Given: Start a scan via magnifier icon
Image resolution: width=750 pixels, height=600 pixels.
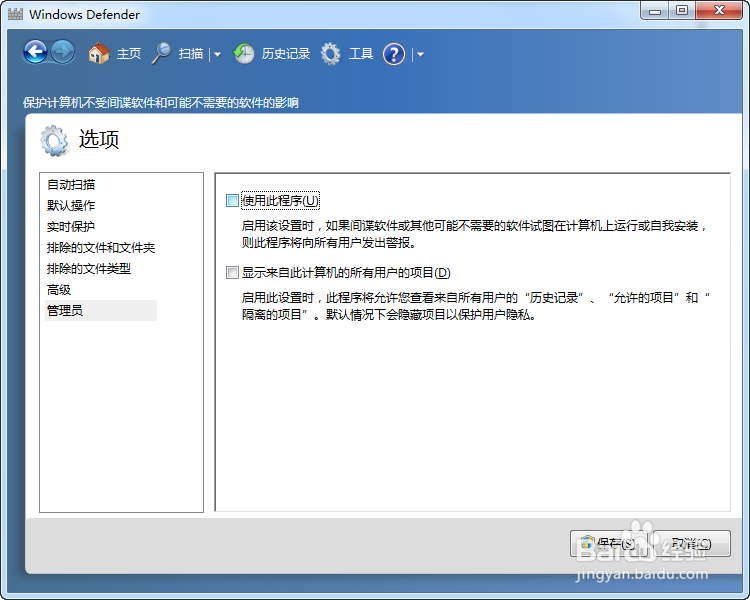Looking at the screenshot, I should tap(162, 53).
